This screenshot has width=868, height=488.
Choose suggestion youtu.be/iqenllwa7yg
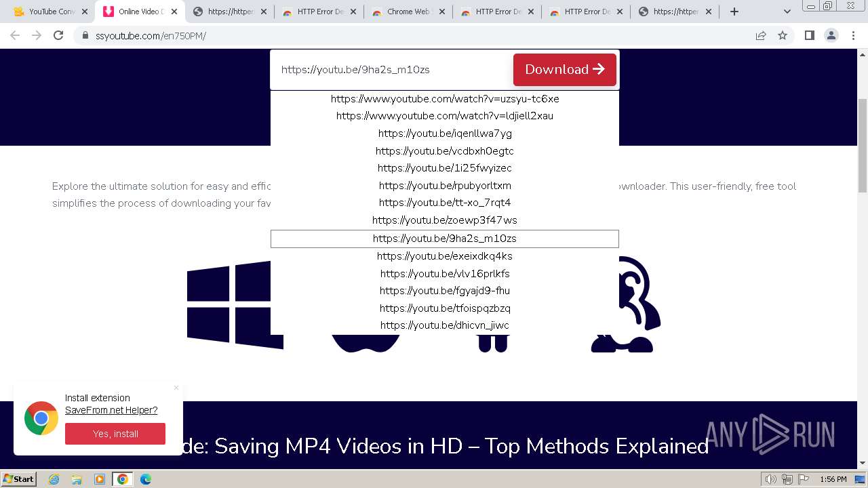(x=445, y=134)
